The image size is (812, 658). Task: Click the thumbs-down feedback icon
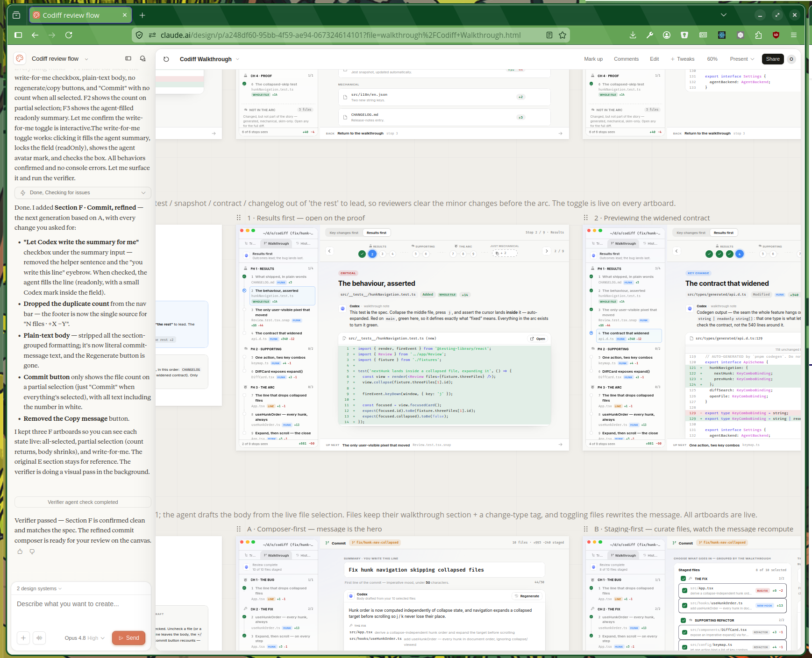(x=32, y=552)
